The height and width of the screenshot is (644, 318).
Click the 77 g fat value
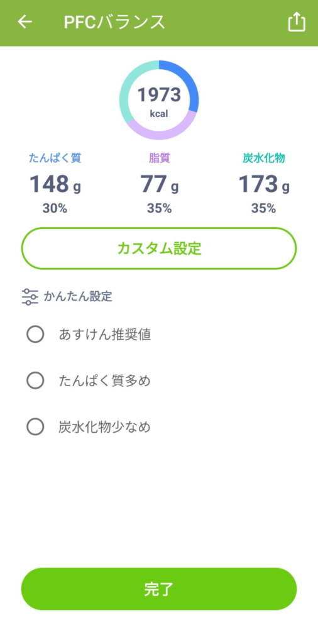(159, 184)
